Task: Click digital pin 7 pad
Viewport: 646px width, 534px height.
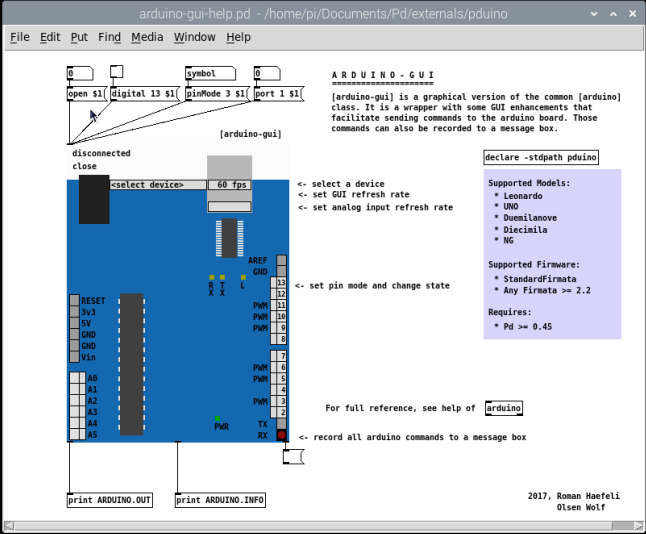Action: pyautogui.click(x=282, y=356)
